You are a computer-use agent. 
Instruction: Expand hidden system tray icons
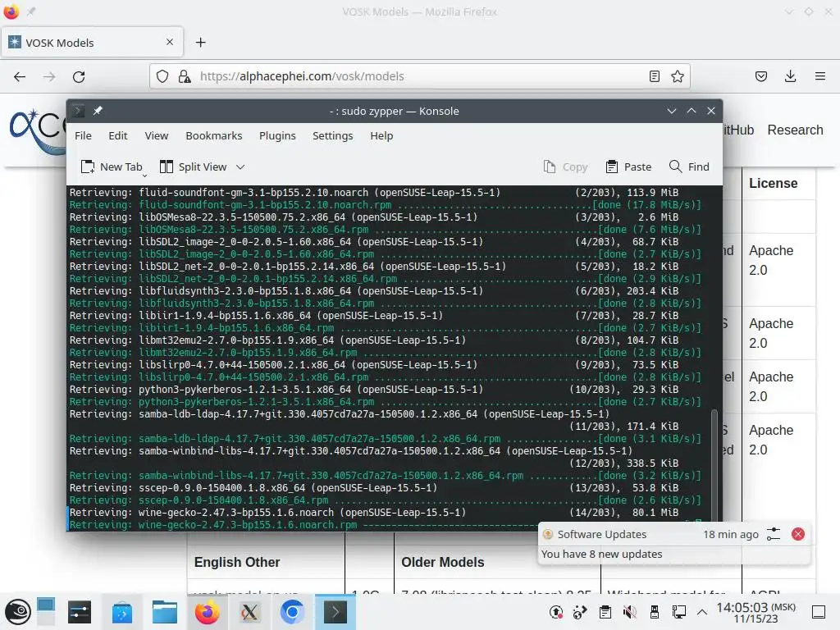click(702, 612)
